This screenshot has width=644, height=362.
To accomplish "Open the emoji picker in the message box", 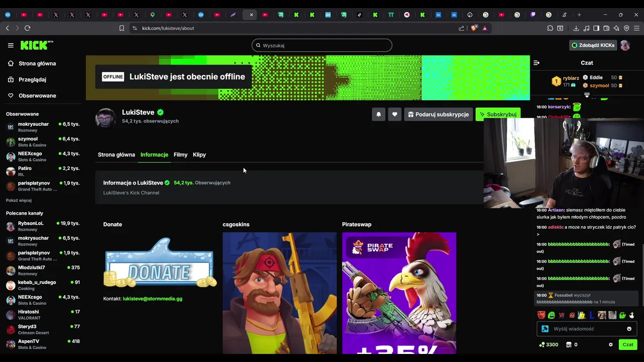I will click(629, 329).
